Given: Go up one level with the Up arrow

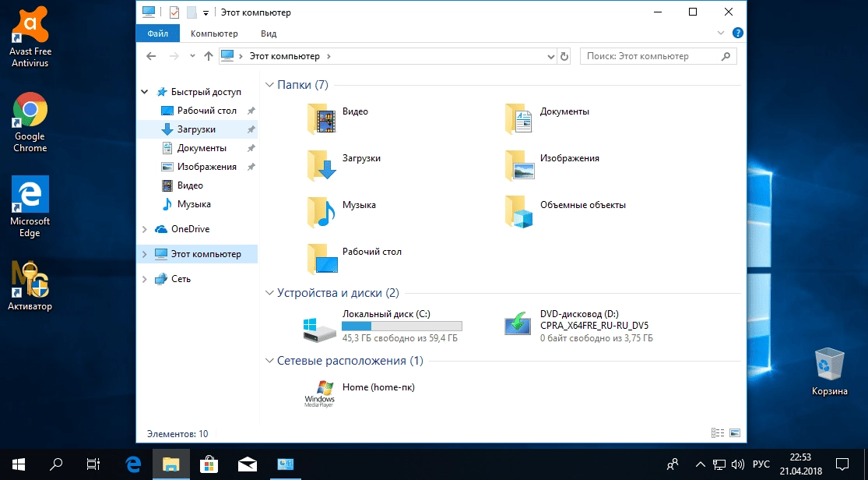Looking at the screenshot, I should [x=208, y=56].
